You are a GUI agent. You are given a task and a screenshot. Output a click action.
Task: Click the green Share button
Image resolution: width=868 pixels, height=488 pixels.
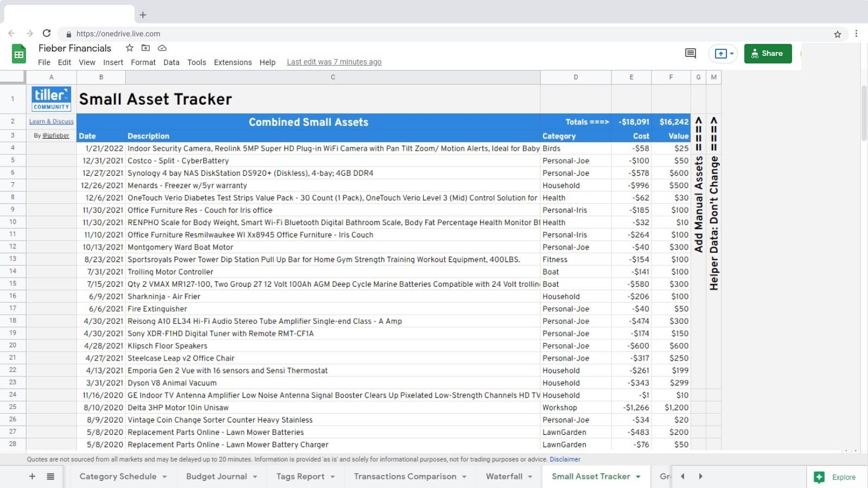click(768, 53)
